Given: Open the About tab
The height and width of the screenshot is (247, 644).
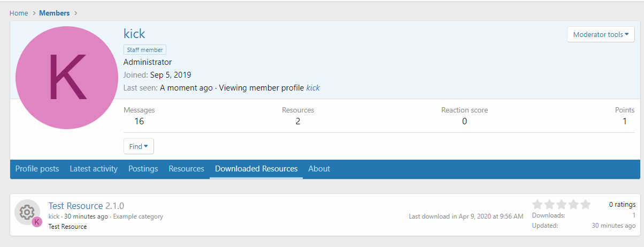Looking at the screenshot, I should (x=319, y=169).
